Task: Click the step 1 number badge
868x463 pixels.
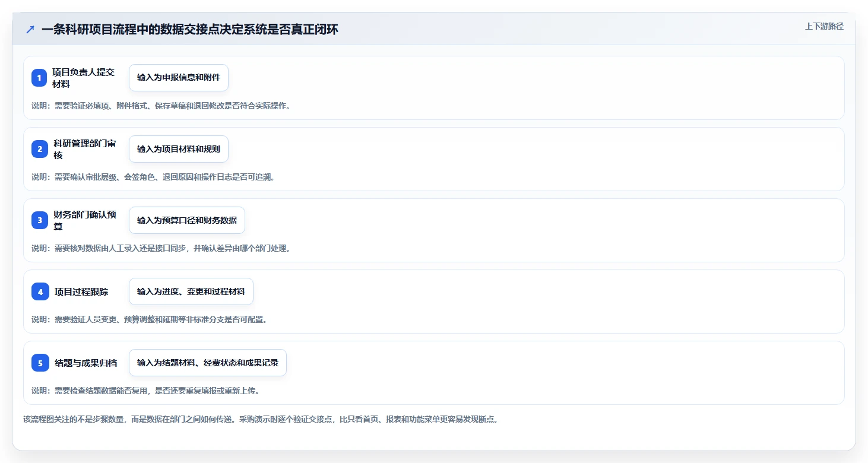Action: 39,78
